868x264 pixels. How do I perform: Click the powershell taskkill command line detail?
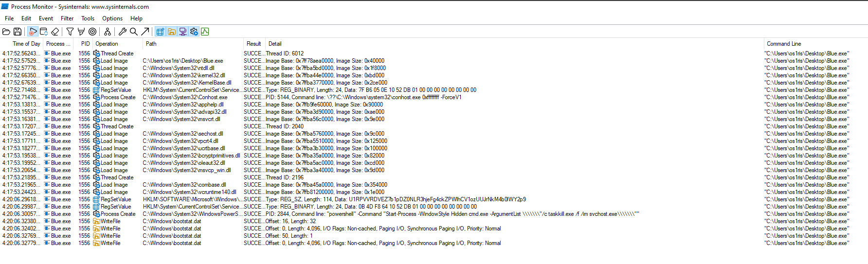coord(452,214)
